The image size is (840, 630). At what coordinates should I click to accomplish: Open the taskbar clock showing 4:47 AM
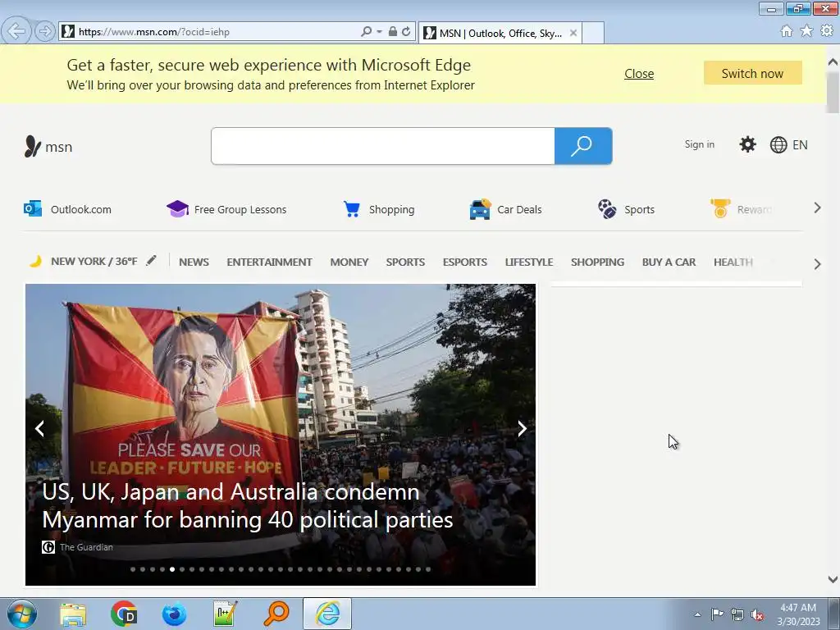point(798,614)
